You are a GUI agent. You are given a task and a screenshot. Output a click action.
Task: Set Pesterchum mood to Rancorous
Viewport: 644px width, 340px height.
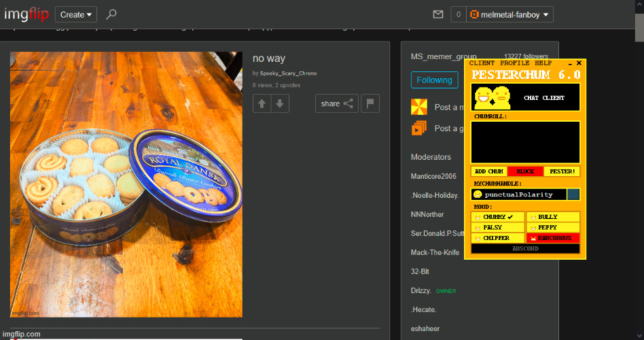pyautogui.click(x=553, y=238)
